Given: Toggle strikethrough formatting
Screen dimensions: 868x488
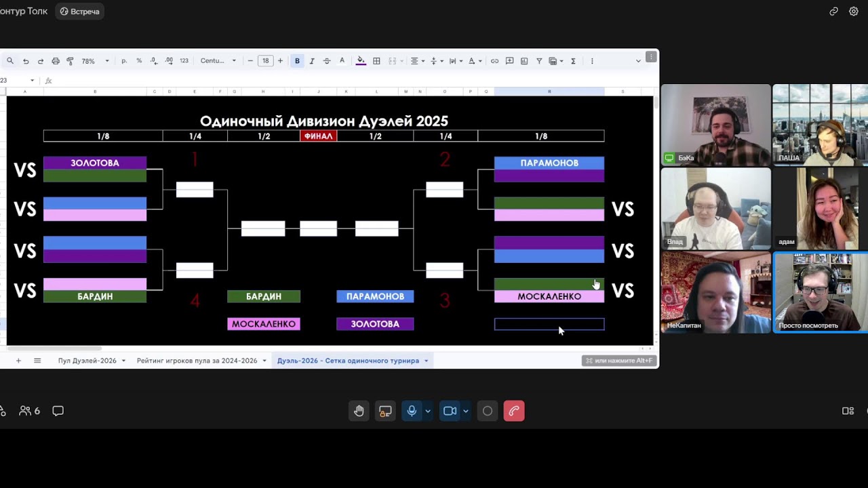Looking at the screenshot, I should point(327,61).
